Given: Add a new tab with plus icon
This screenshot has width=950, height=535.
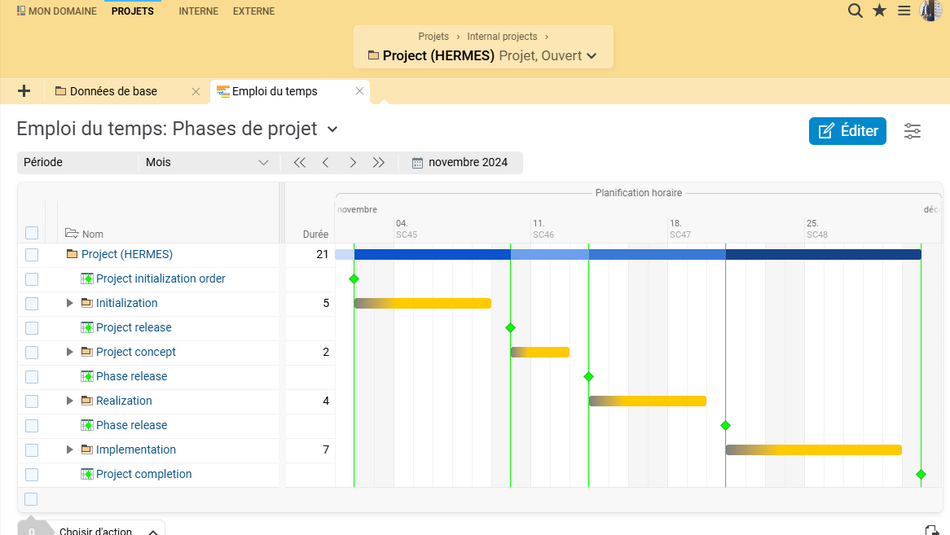Looking at the screenshot, I should click(x=24, y=91).
